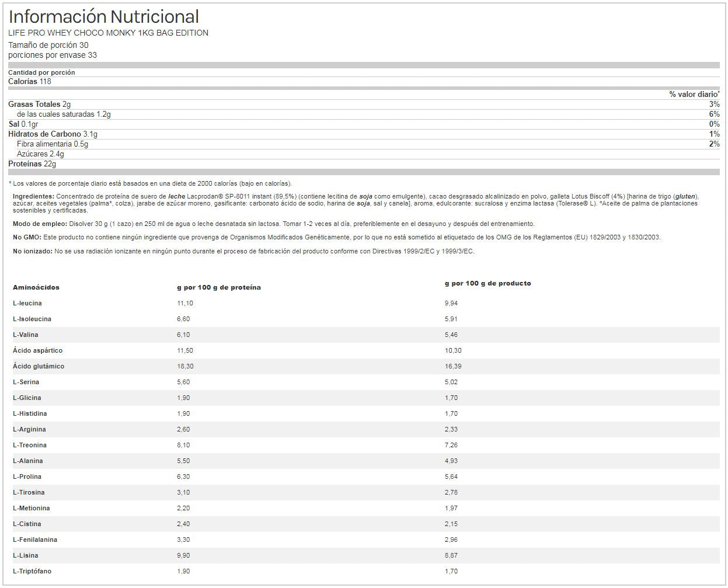Click the 5,46 value for L-Valina
Image resolution: width=728 pixels, height=588 pixels.
coord(451,335)
